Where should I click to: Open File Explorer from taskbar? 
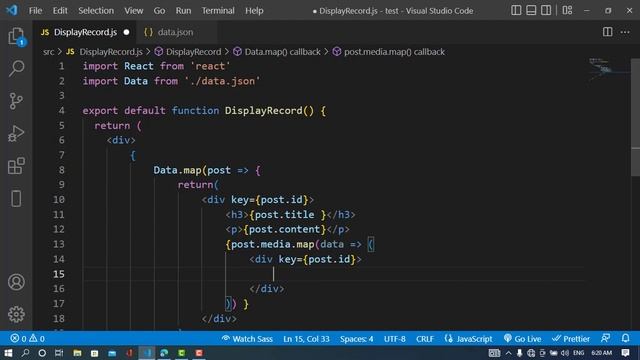tap(77, 353)
